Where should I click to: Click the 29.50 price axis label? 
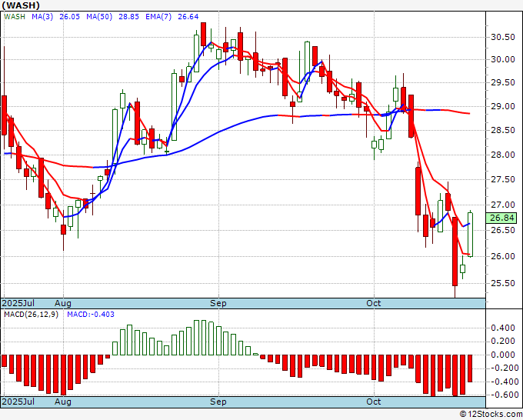coord(503,83)
